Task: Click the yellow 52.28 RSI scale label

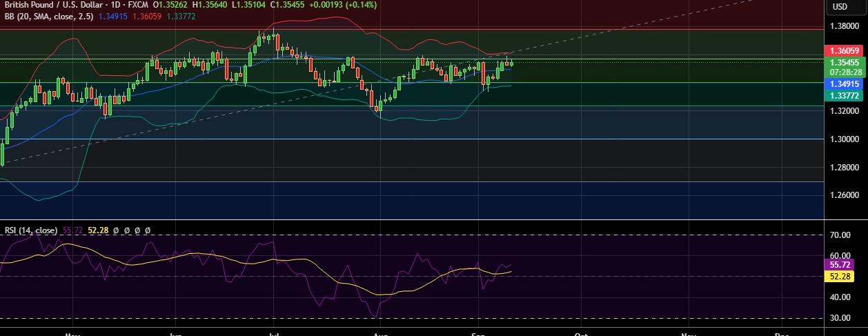Action: coord(840,275)
